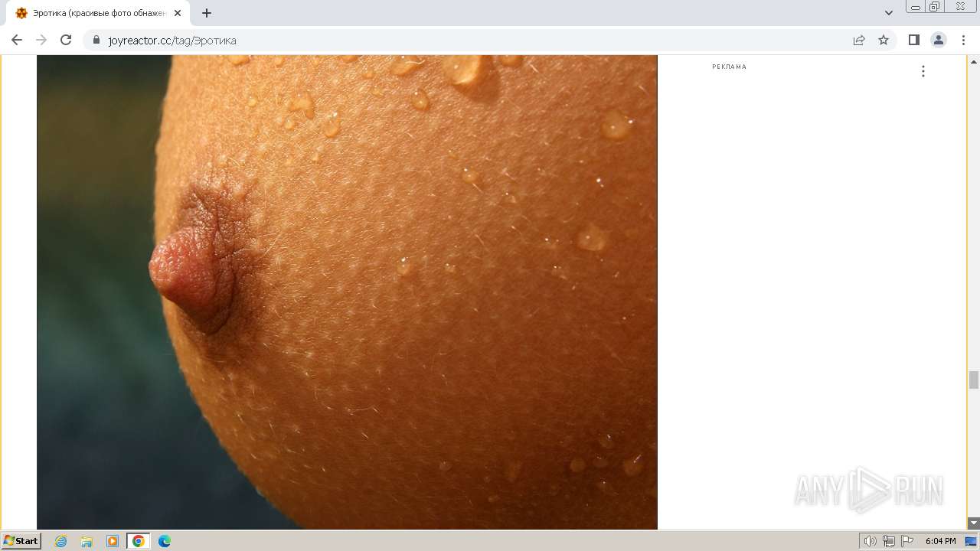Click the scrollbar down arrow
This screenshot has height=551, width=980.
(x=974, y=523)
